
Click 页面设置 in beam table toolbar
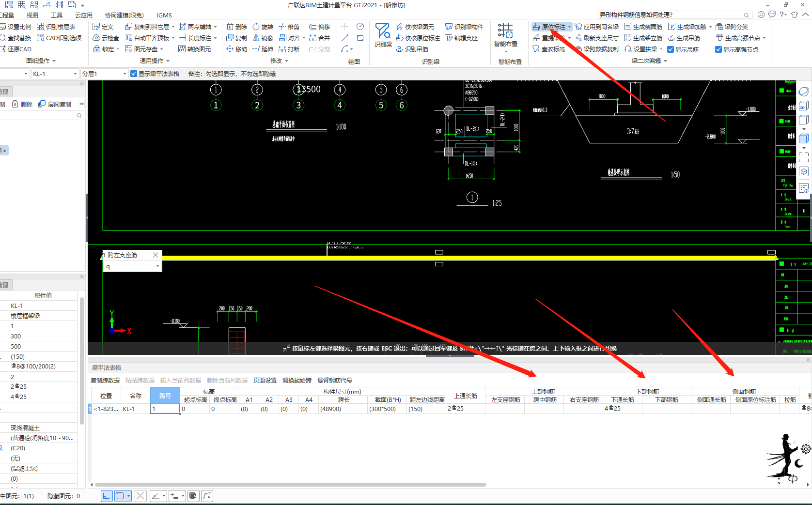point(265,380)
